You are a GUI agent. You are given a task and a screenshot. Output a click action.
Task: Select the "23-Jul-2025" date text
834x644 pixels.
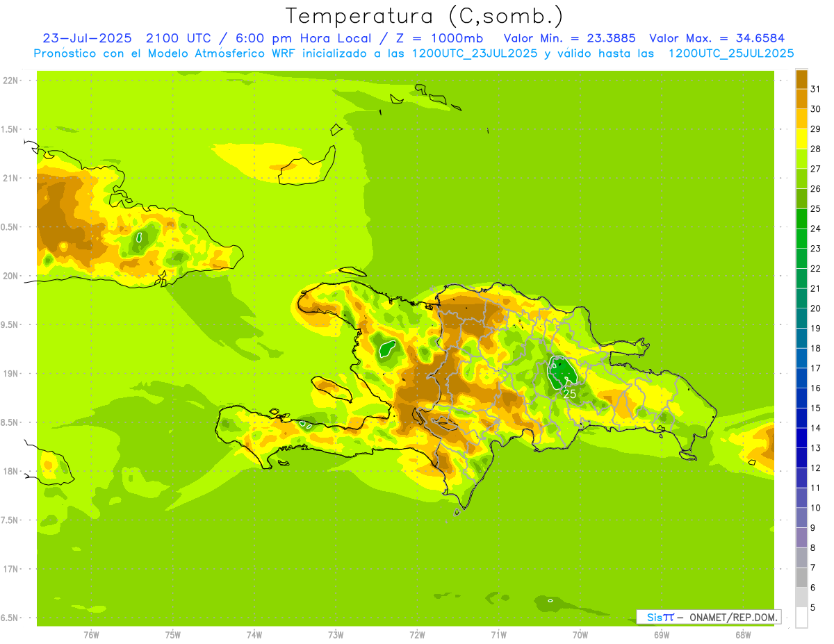click(x=87, y=38)
